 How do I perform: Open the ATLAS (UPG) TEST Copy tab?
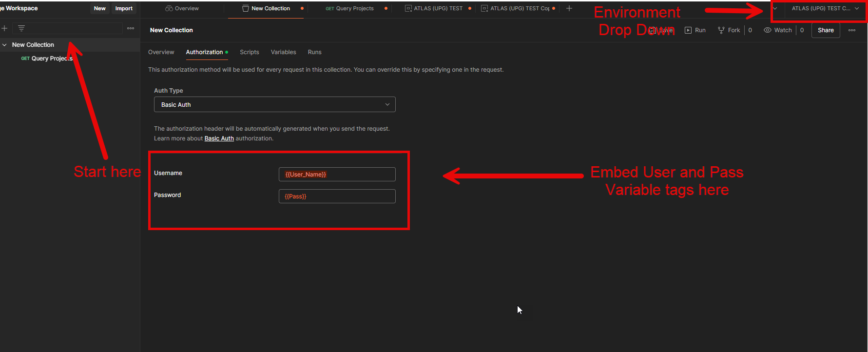pos(515,8)
